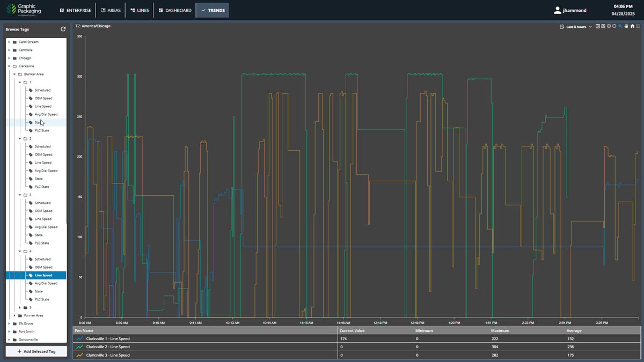
Task: Expand the Carol Stream tree node
Action: (x=9, y=42)
